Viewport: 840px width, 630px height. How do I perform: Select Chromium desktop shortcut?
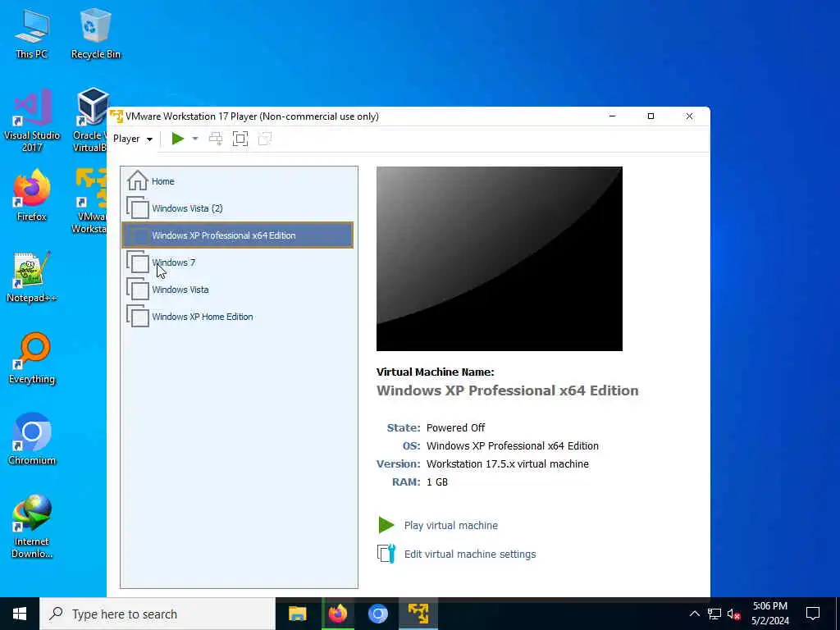click(32, 440)
